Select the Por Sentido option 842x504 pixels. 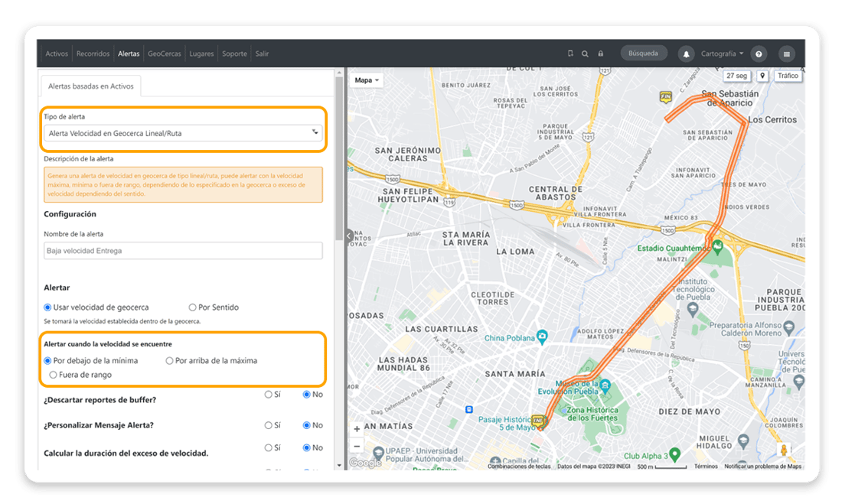click(192, 307)
